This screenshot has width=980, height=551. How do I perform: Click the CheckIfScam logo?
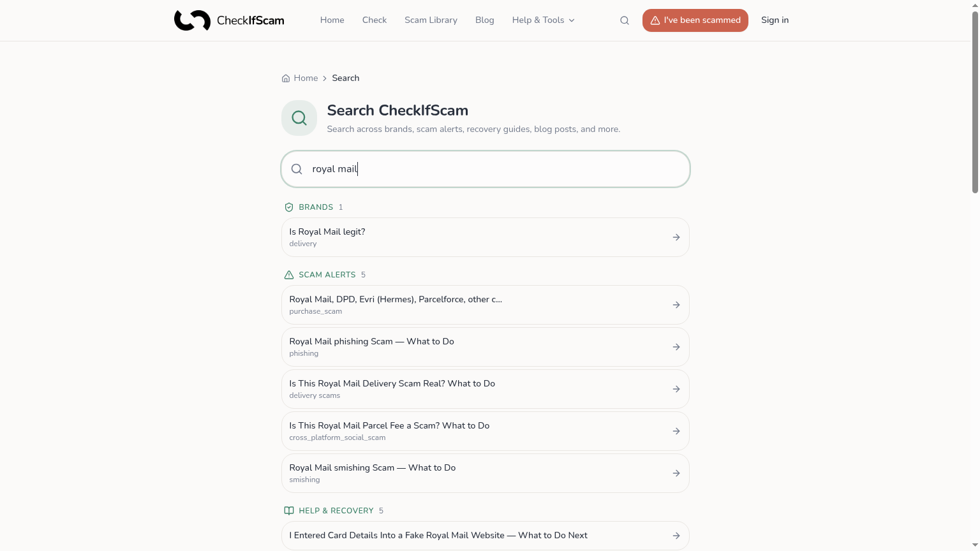tap(229, 20)
